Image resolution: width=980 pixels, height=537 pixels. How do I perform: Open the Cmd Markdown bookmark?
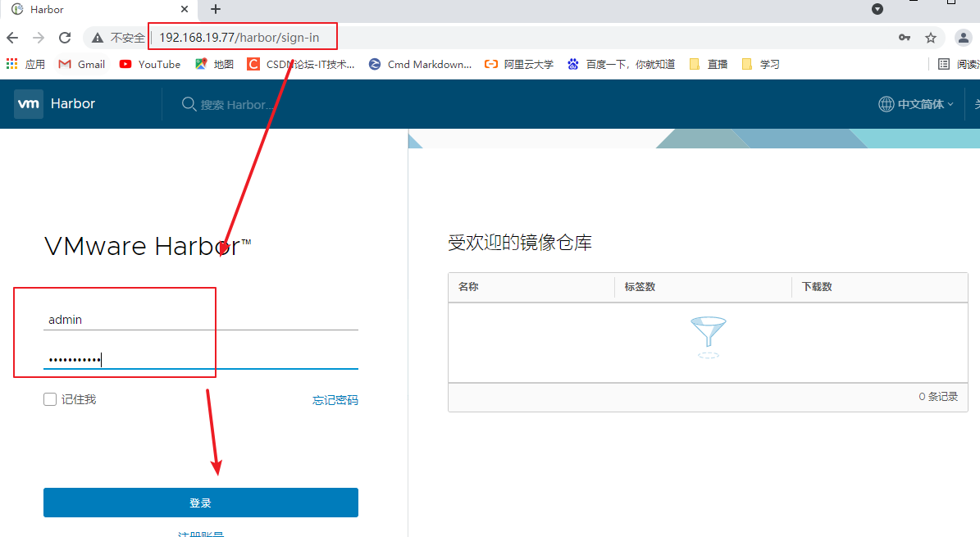(421, 64)
